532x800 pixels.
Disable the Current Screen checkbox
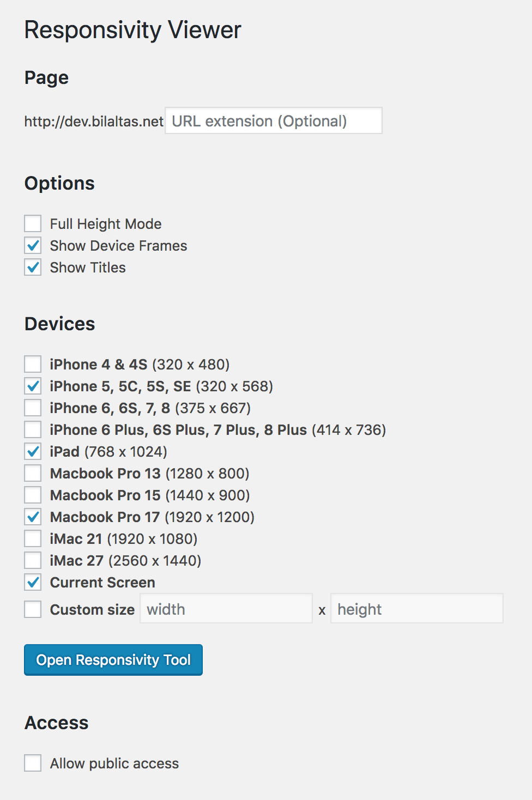click(x=33, y=582)
